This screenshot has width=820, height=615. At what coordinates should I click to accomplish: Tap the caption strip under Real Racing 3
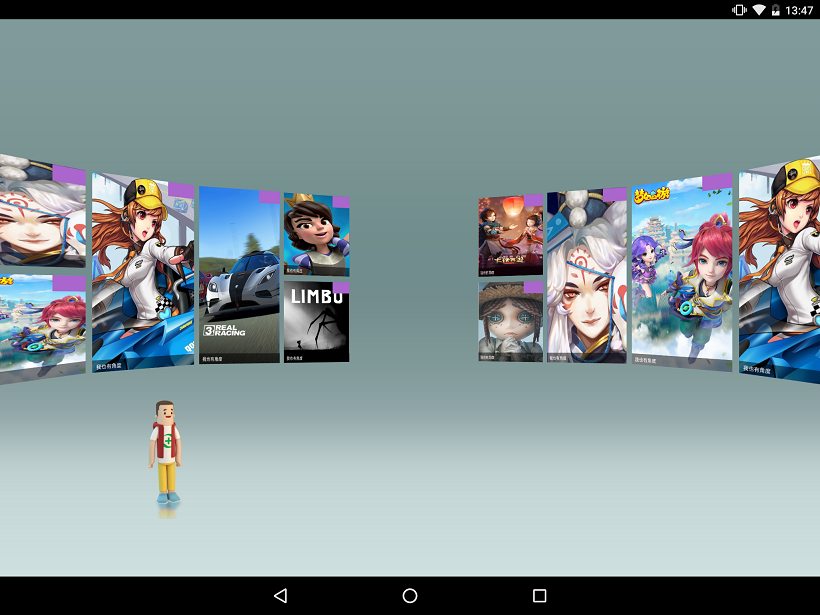click(240, 359)
